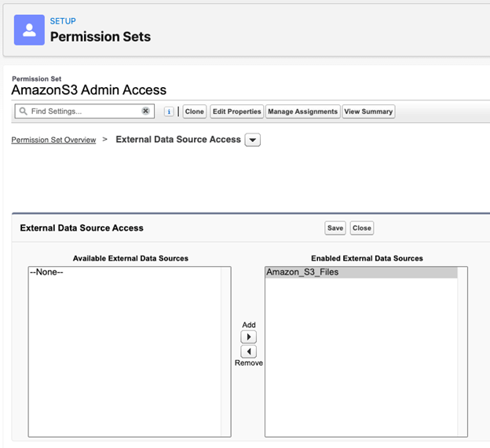Click the SETUP breadcrumb label
The width and height of the screenshot is (490, 448).
tap(63, 21)
